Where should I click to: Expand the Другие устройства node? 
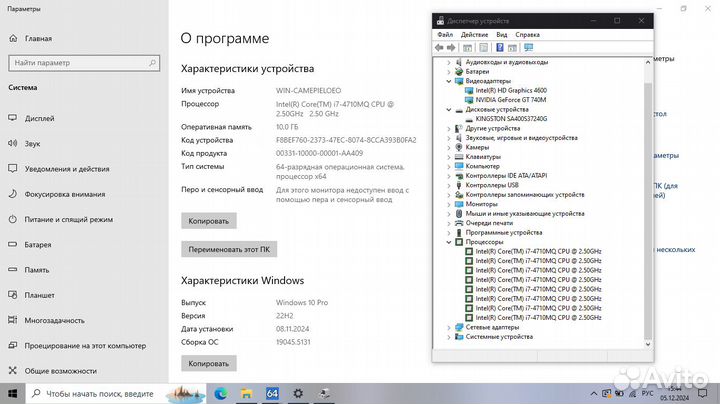point(449,129)
